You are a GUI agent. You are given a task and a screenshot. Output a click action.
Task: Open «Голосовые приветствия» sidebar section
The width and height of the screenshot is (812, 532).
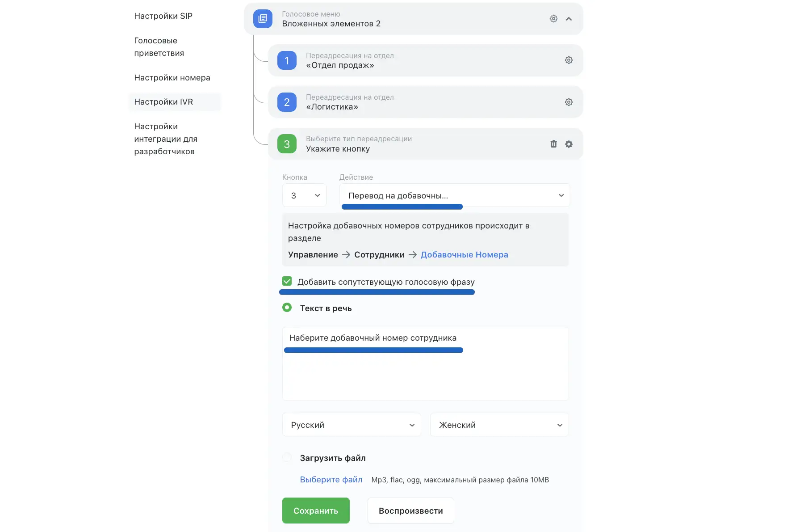pos(159,47)
